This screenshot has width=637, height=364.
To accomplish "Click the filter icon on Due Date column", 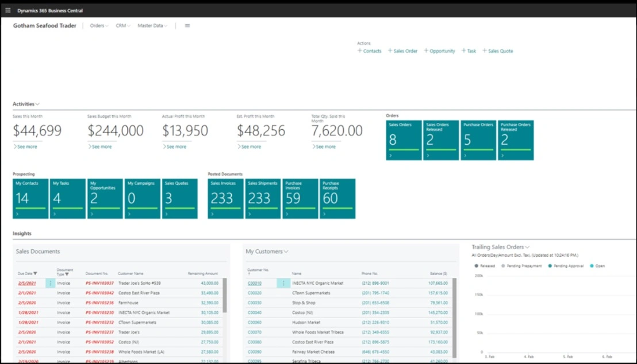I will click(x=35, y=273).
